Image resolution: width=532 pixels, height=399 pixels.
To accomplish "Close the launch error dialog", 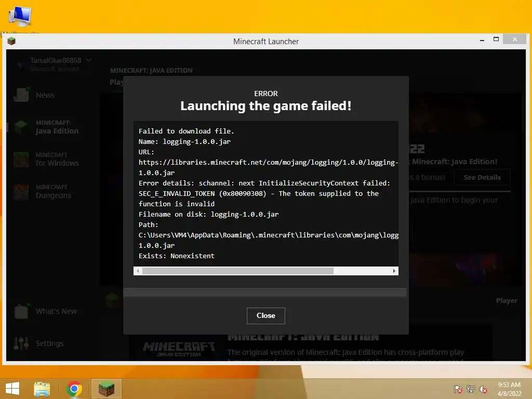I will 265,315.
